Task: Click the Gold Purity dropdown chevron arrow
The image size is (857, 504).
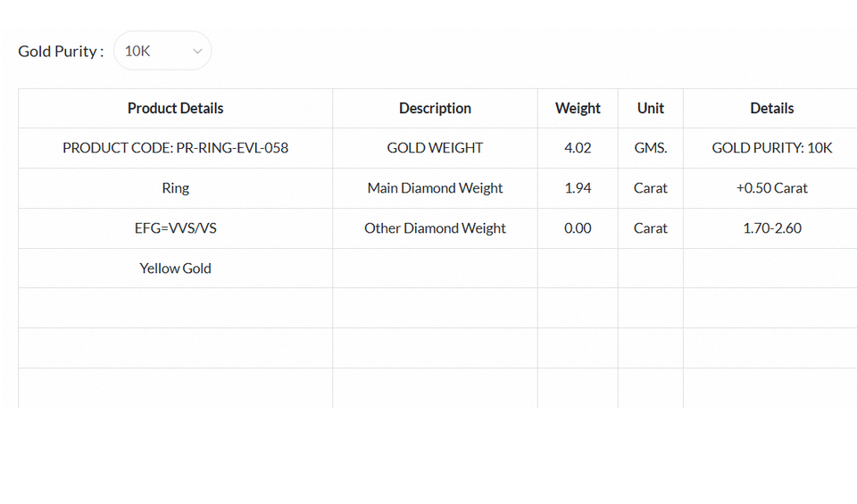Action: coord(197,51)
